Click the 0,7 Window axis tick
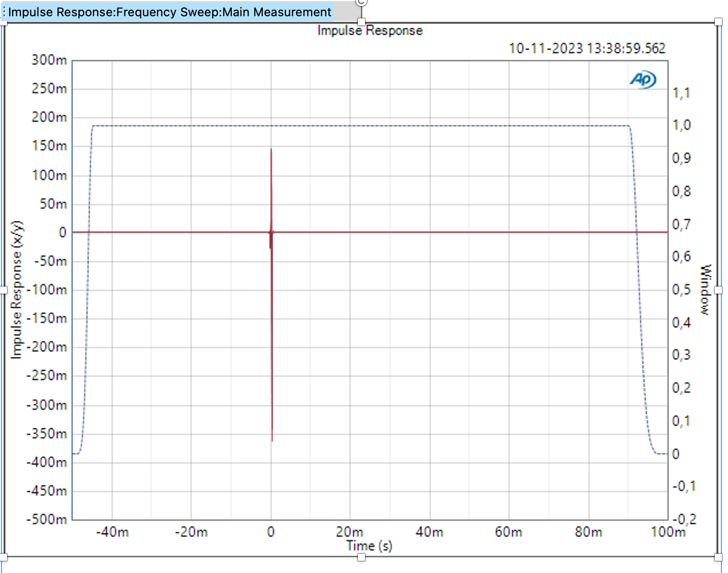Image resolution: width=728 pixels, height=573 pixels. pos(681,224)
